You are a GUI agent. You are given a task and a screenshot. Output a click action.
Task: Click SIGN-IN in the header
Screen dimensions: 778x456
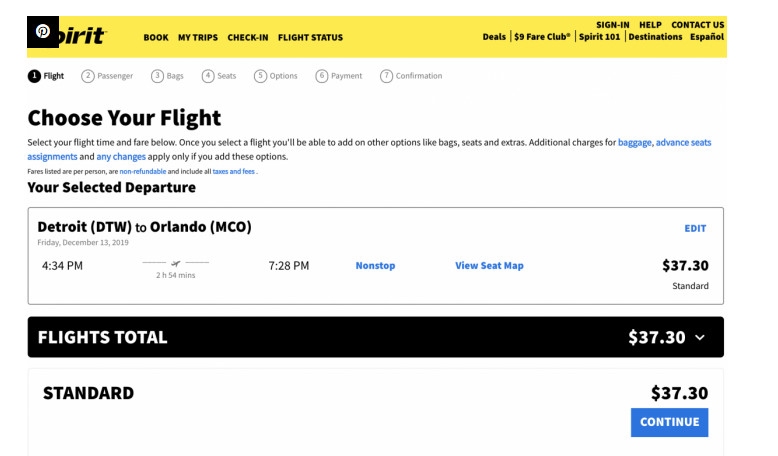point(612,25)
